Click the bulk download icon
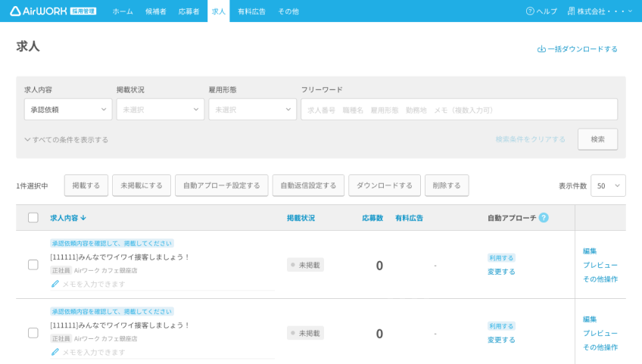The image size is (642, 364). (541, 48)
